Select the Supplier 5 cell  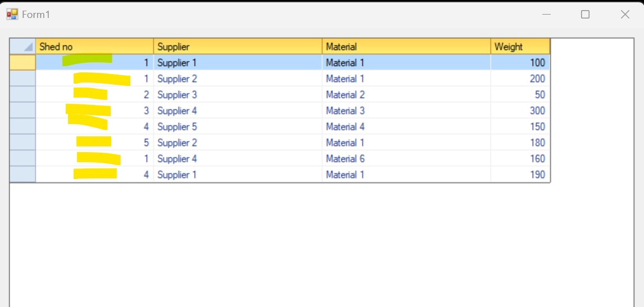[238, 127]
